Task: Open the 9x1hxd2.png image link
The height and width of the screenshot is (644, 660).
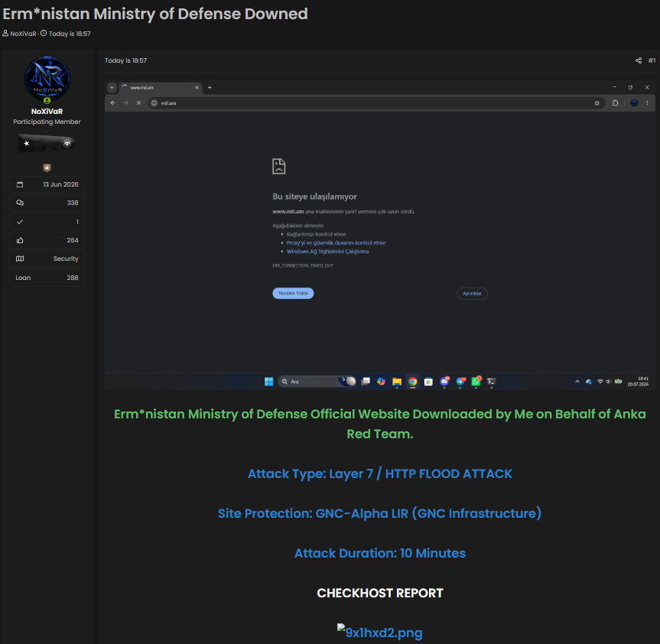Action: [x=379, y=633]
